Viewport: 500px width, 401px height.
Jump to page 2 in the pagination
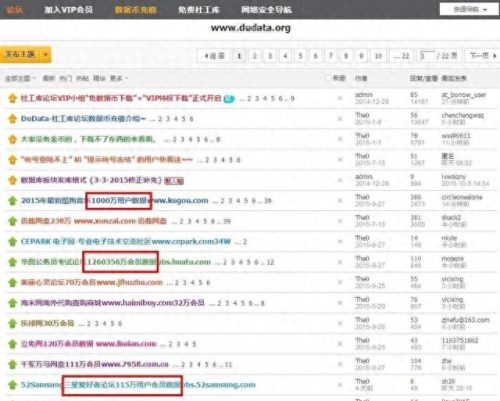click(255, 56)
